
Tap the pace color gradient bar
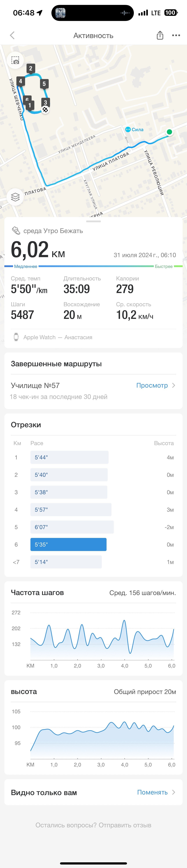point(93,266)
